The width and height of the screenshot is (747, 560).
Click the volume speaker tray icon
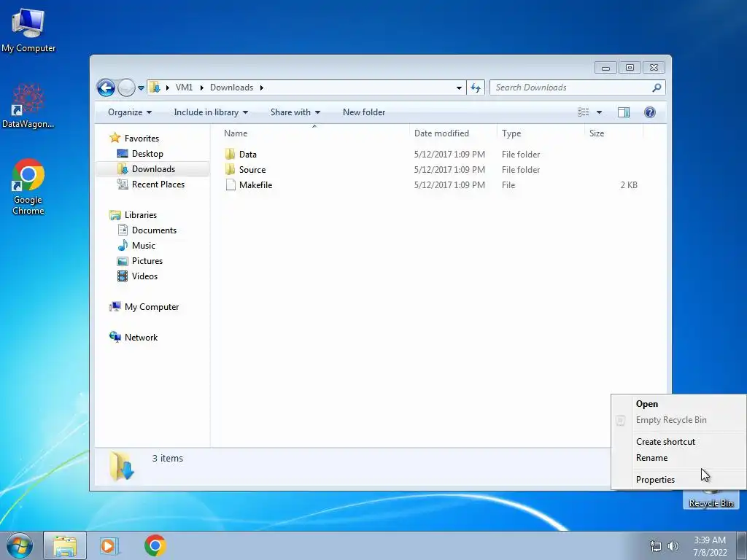point(673,547)
